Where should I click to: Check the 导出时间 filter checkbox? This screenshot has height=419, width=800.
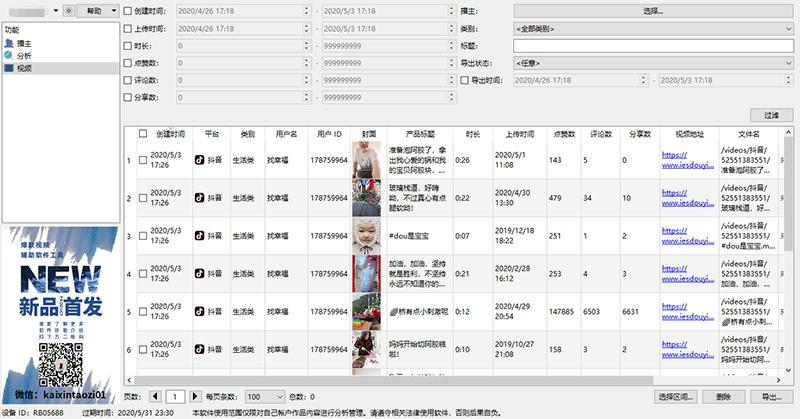464,80
